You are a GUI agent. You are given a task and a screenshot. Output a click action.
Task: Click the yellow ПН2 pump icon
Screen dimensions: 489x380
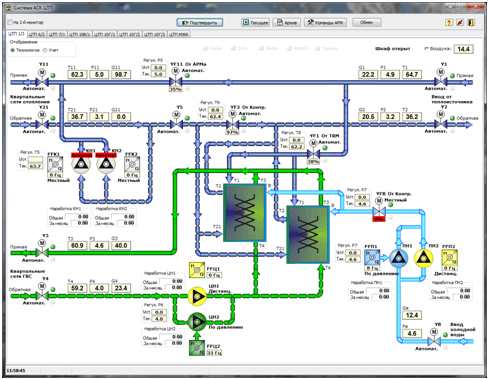[x=423, y=258]
